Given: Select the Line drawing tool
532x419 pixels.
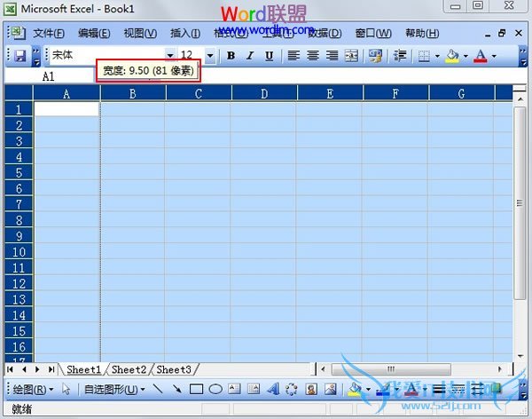Looking at the screenshot, I should point(158,389).
